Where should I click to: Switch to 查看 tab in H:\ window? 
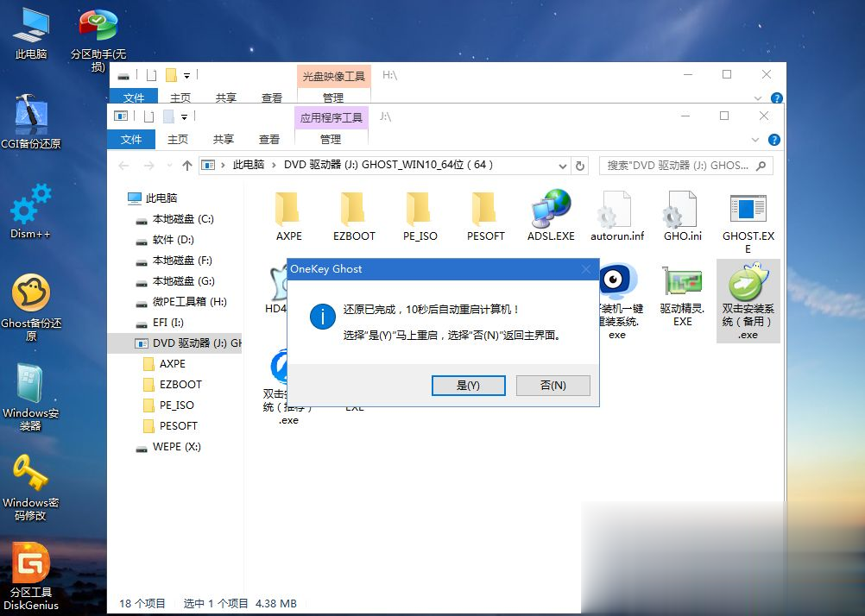pyautogui.click(x=271, y=97)
